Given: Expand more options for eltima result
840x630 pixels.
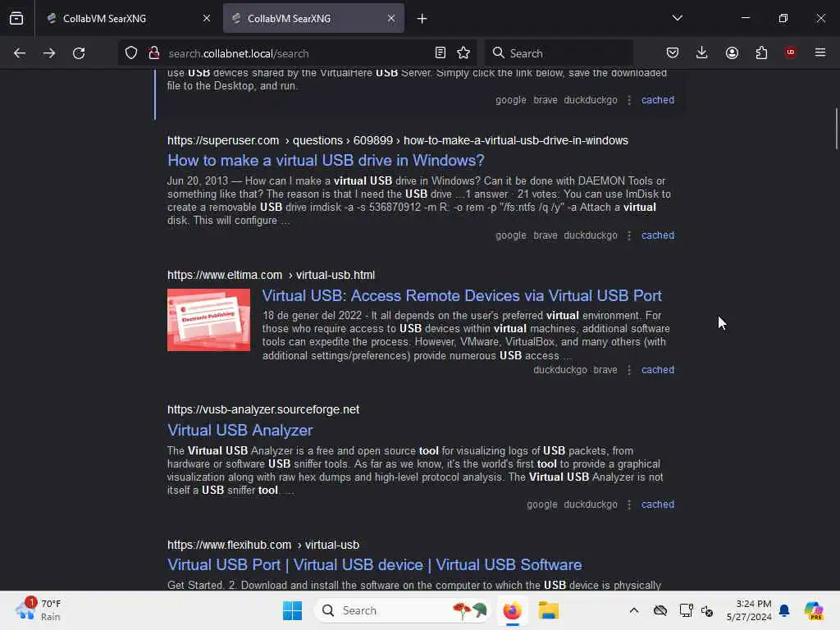Looking at the screenshot, I should tap(629, 370).
